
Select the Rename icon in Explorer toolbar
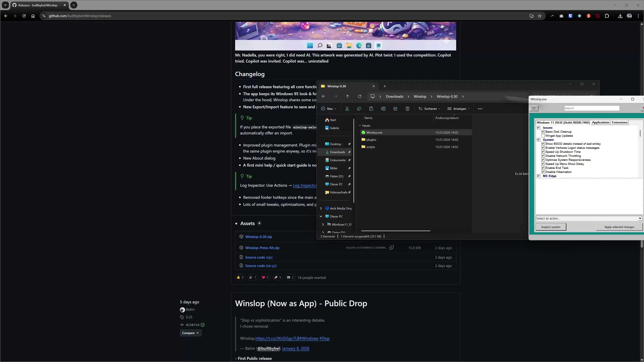[x=383, y=108]
